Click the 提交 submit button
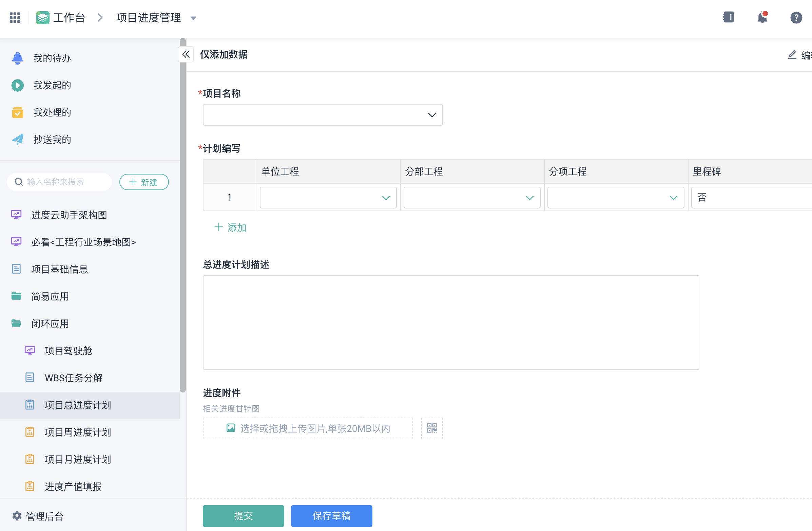The height and width of the screenshot is (531, 812). click(x=243, y=516)
